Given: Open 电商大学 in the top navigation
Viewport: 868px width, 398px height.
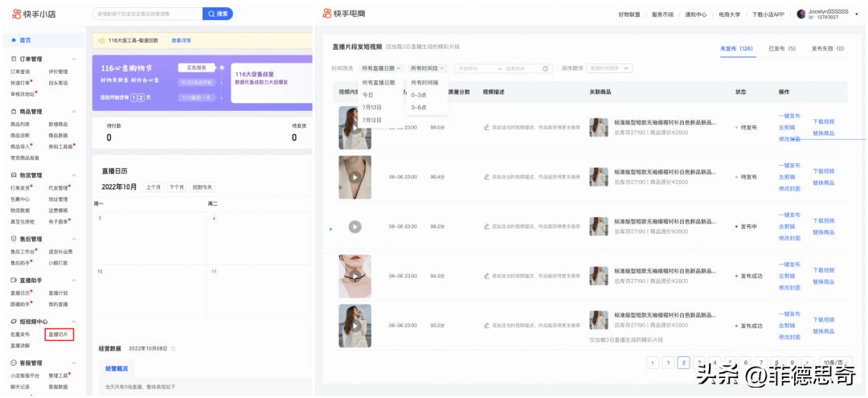Looking at the screenshot, I should 729,14.
